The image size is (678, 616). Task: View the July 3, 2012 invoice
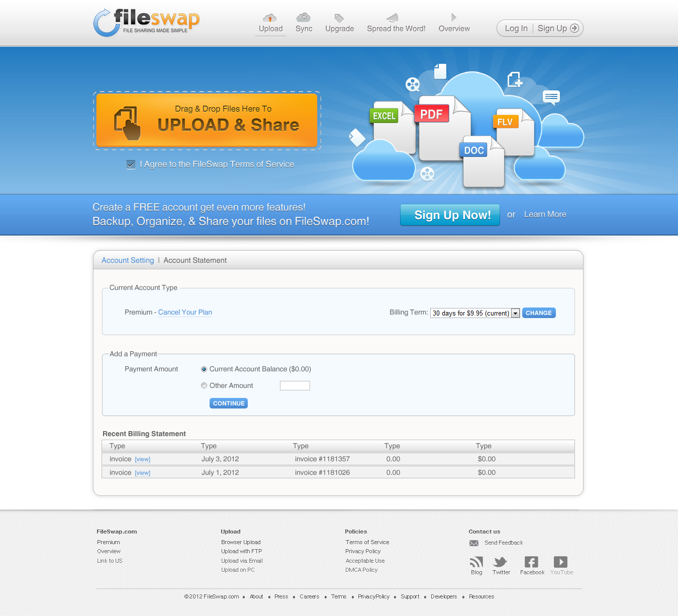coord(143,460)
